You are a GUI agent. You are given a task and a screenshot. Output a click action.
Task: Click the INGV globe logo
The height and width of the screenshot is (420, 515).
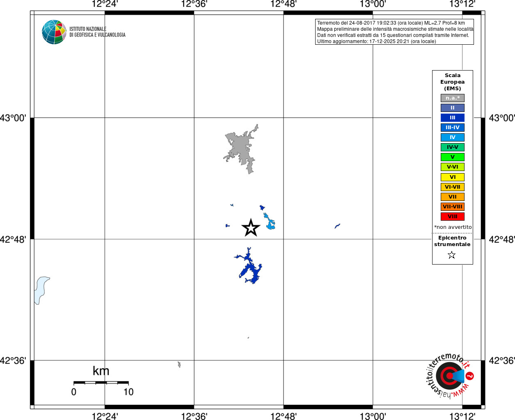[x=54, y=32]
